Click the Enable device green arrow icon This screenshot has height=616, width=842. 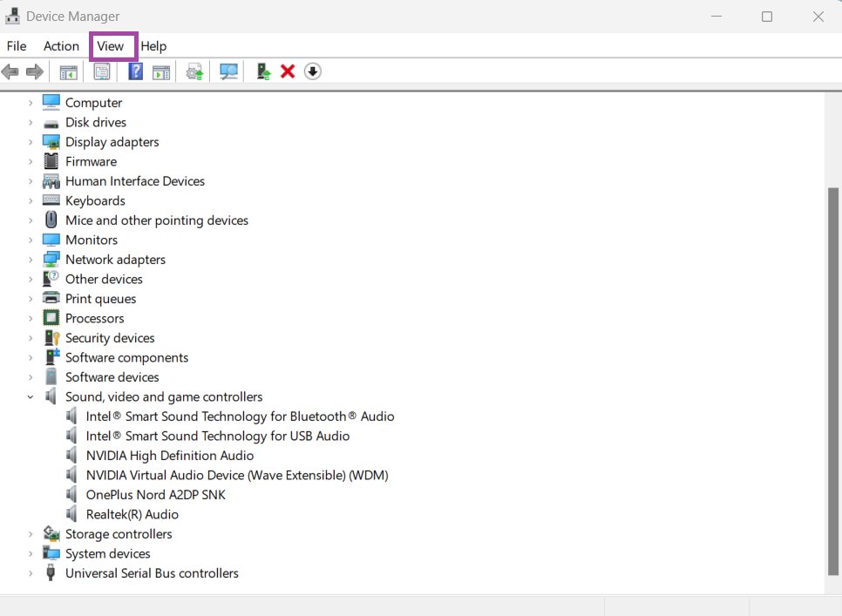(x=263, y=71)
